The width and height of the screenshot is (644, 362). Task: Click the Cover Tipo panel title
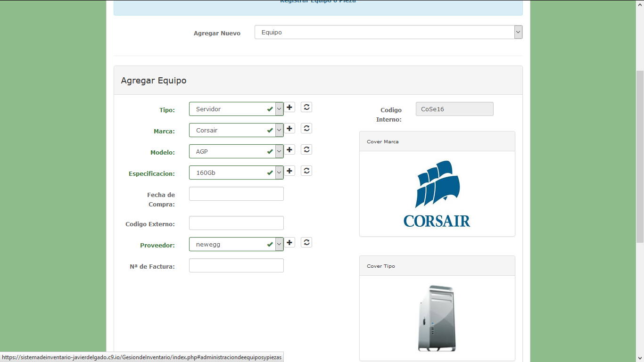click(x=381, y=266)
